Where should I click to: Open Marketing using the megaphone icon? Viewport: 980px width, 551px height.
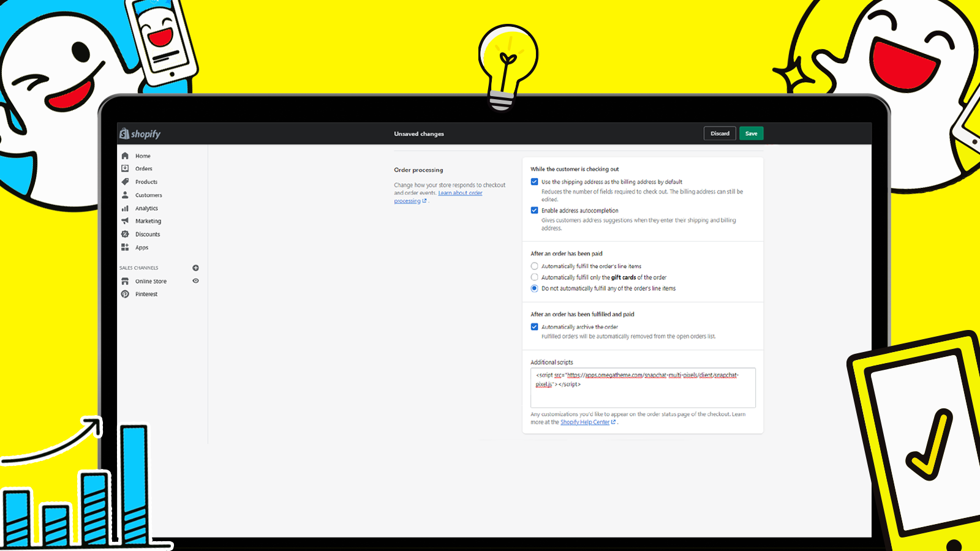125,221
